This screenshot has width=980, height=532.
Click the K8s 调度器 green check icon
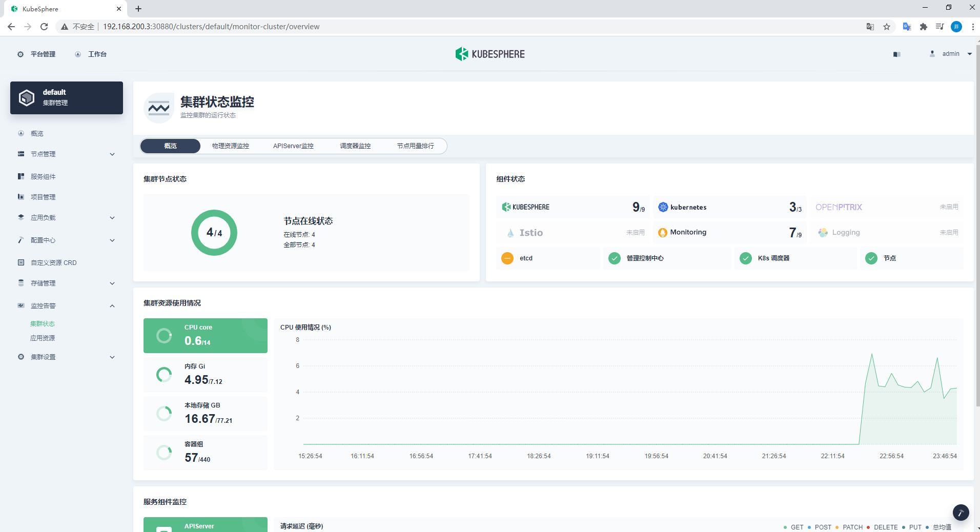[746, 258]
